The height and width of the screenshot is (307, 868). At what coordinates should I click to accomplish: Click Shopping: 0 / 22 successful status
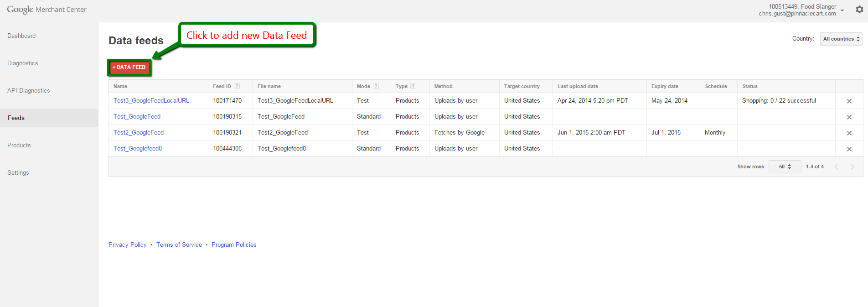coord(779,100)
